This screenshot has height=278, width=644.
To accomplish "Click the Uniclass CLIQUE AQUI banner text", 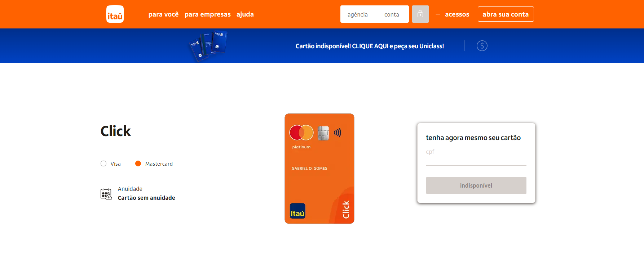I will tap(370, 46).
